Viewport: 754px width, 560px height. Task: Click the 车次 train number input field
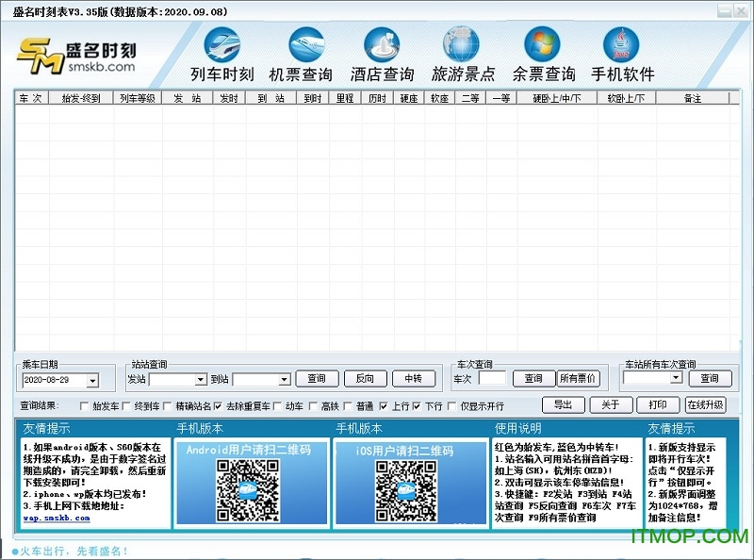493,380
